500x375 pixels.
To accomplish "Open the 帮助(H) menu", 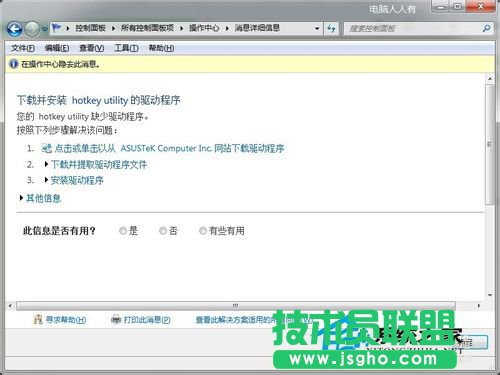I will [x=161, y=48].
